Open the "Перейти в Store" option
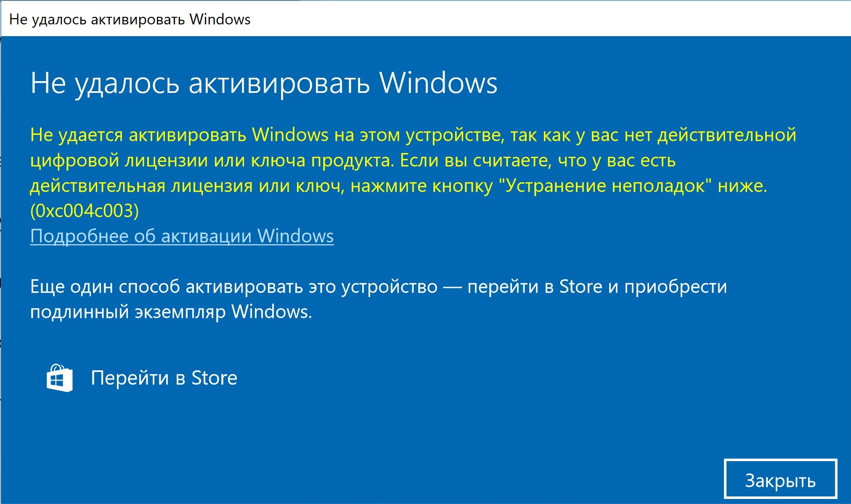 pyautogui.click(x=164, y=378)
